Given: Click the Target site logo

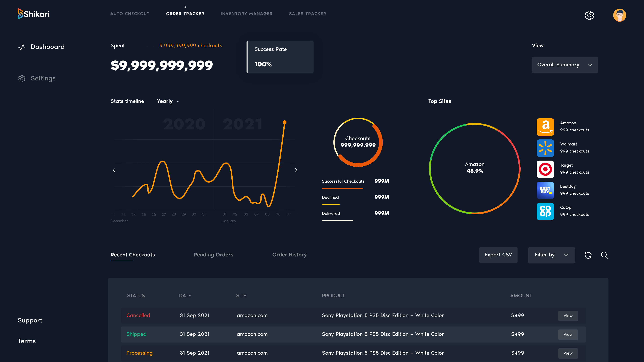Looking at the screenshot, I should [x=545, y=169].
